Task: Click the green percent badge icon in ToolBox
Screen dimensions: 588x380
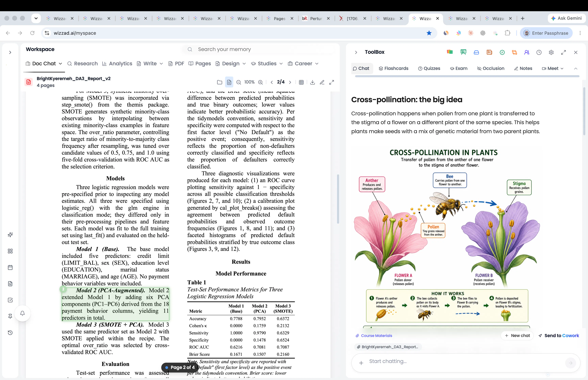Action: coord(502,52)
